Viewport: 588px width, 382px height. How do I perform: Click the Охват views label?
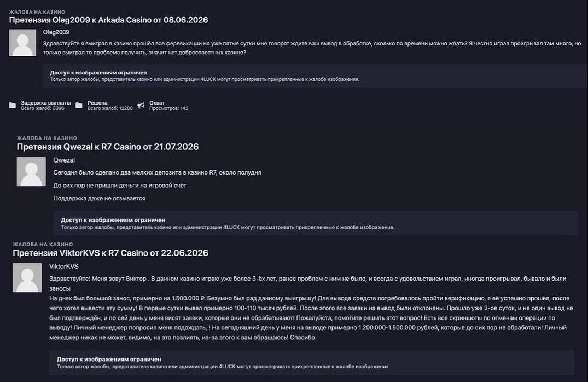tap(157, 103)
